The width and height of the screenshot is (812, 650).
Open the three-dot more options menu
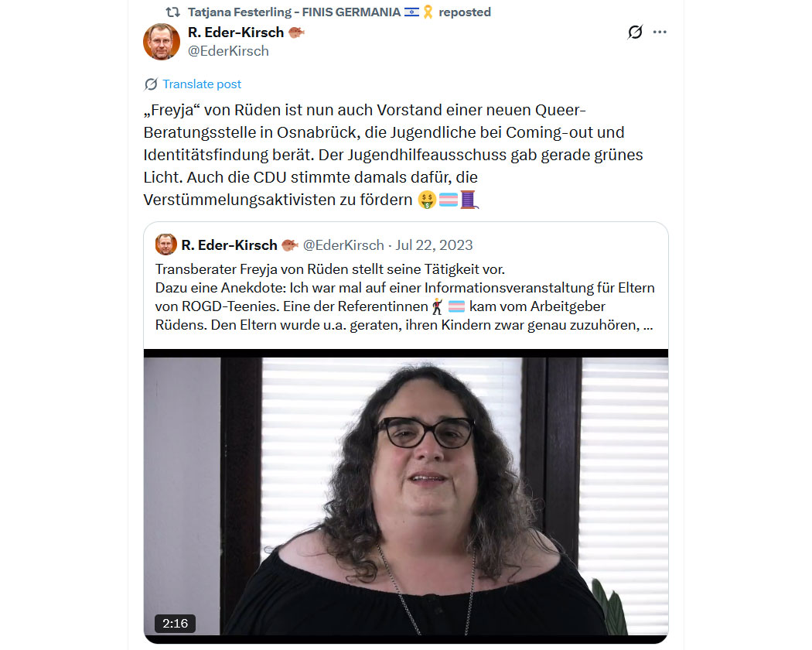pyautogui.click(x=660, y=32)
